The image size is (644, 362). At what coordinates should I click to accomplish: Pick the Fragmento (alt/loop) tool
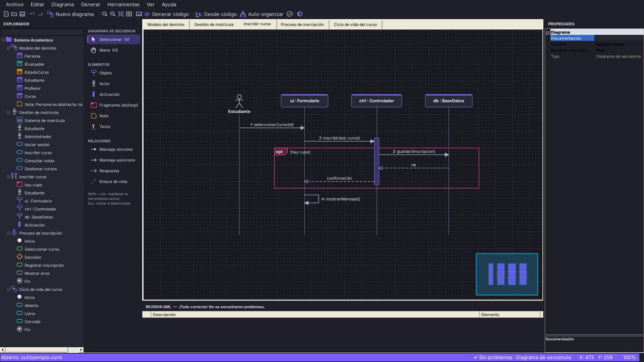(113, 105)
